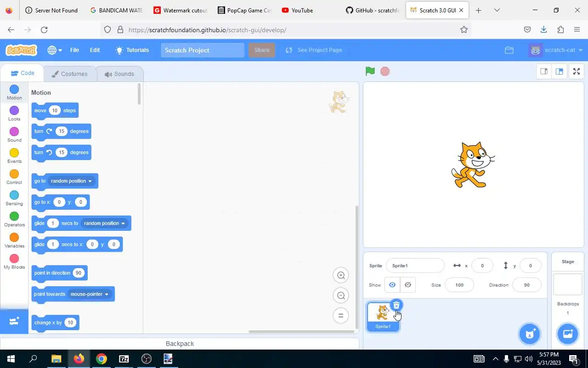Open the Choose a Backdrop button

568,334
